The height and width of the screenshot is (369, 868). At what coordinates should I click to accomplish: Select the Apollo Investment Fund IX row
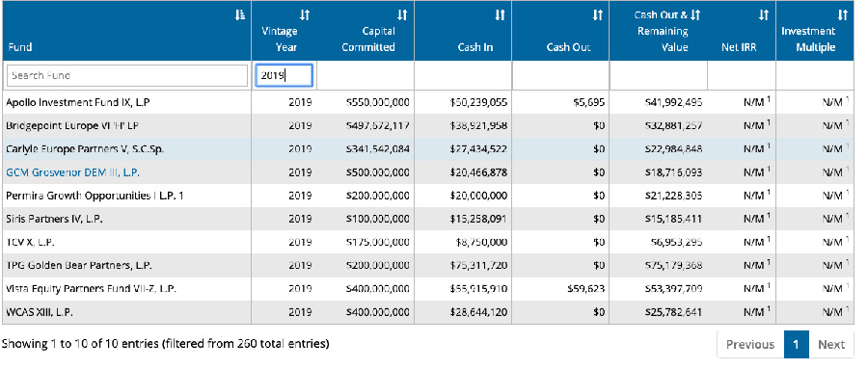(427, 102)
